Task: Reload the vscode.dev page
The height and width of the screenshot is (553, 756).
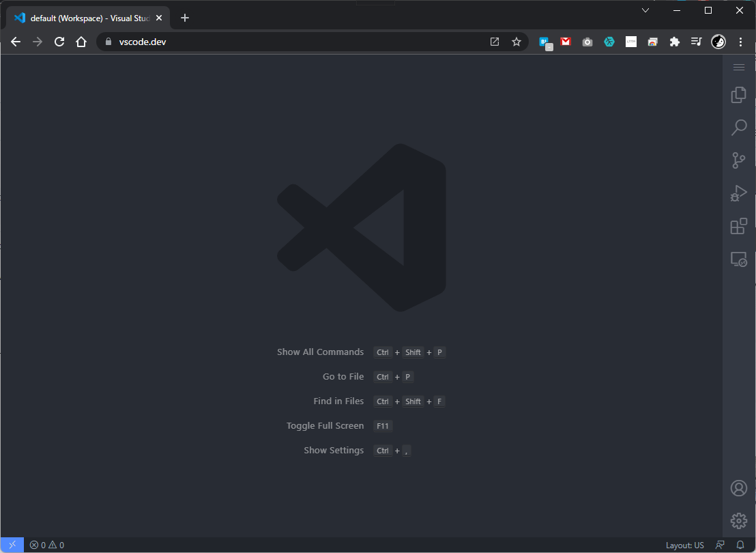Action: pyautogui.click(x=59, y=42)
